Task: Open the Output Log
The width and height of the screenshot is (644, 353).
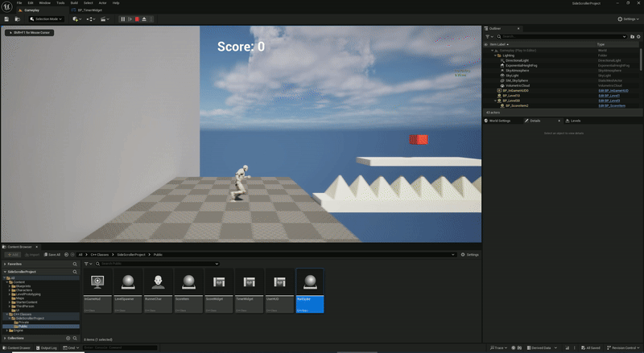Action: pyautogui.click(x=46, y=347)
